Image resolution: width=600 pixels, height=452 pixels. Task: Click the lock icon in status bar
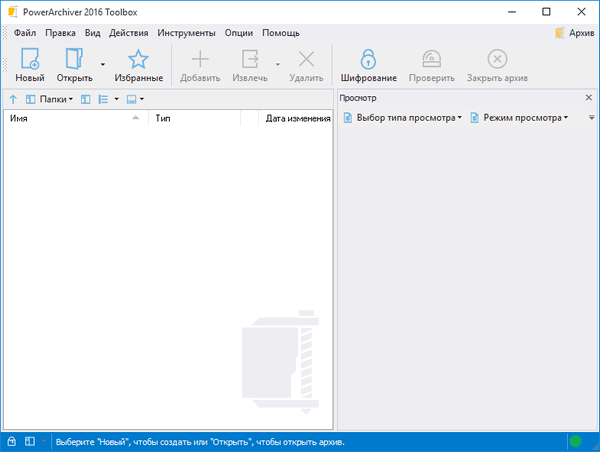[x=12, y=442]
